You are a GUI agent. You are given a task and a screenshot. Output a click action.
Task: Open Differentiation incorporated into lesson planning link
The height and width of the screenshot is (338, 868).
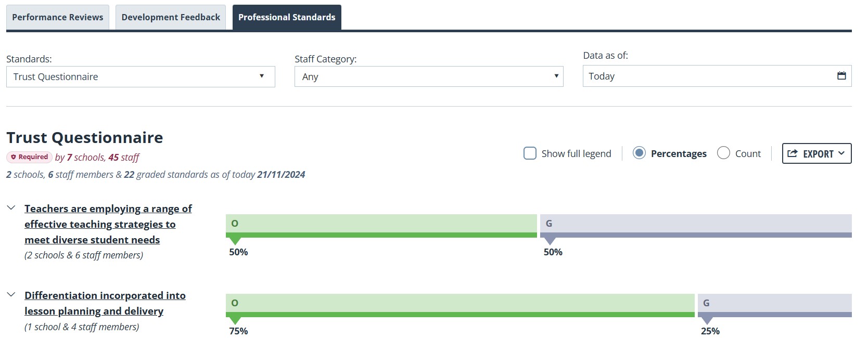pos(105,303)
